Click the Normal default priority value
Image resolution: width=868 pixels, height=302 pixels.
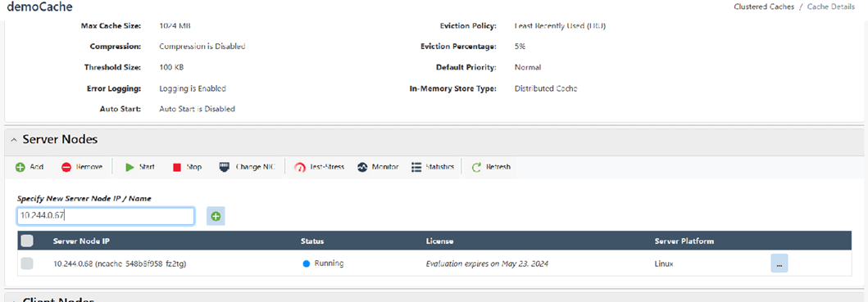pyautogui.click(x=528, y=67)
